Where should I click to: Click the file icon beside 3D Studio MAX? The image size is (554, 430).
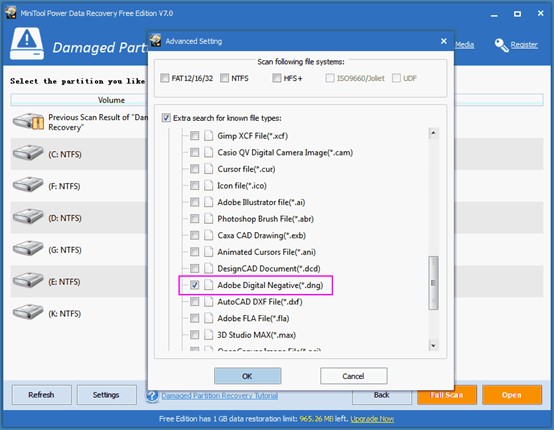[x=208, y=335]
